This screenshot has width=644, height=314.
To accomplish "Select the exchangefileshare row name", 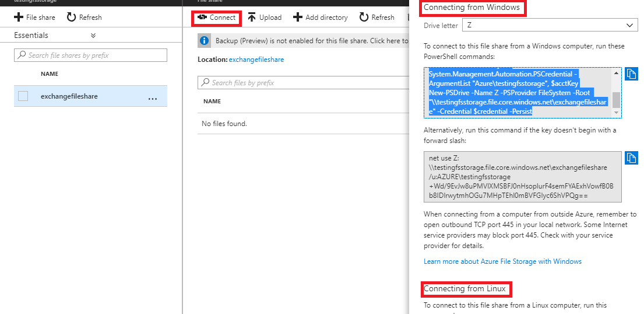I will coord(69,96).
